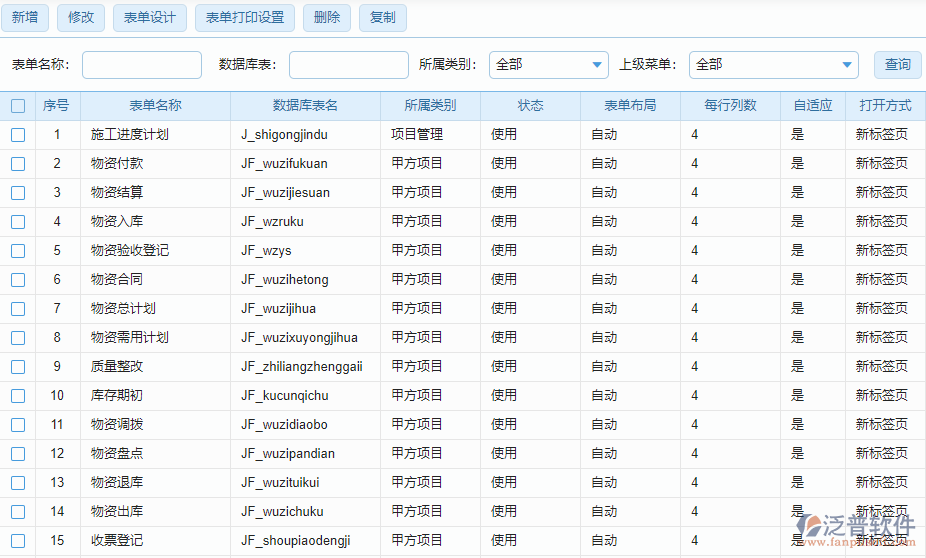
Task: Check the row for 物资调拨
Action: click(x=18, y=425)
